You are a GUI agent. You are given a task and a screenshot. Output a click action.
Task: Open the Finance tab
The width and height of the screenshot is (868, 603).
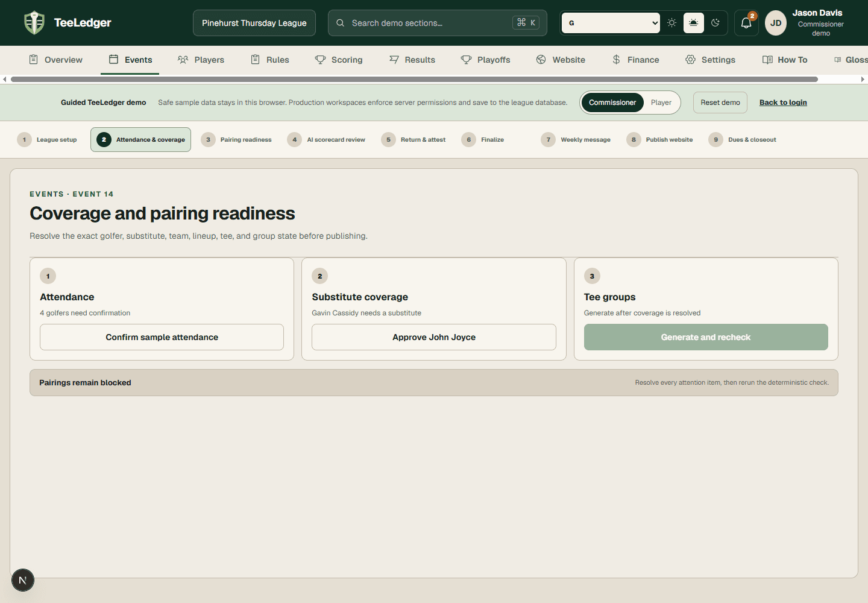point(635,60)
